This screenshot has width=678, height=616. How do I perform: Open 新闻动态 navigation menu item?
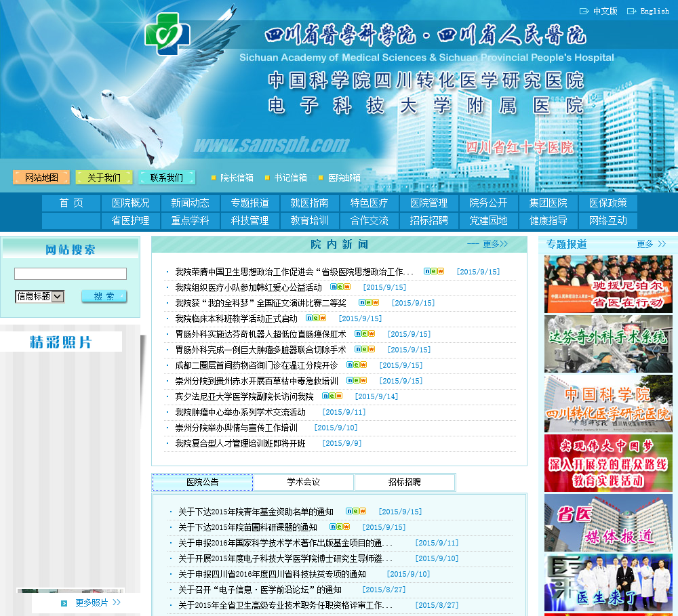(x=190, y=203)
